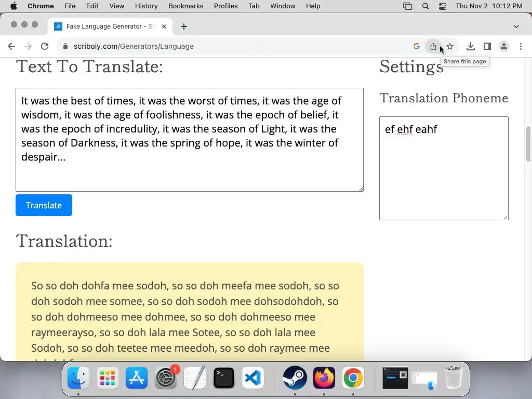This screenshot has height=399, width=532.
Task: Go forward with browser arrow
Action: (x=28, y=46)
